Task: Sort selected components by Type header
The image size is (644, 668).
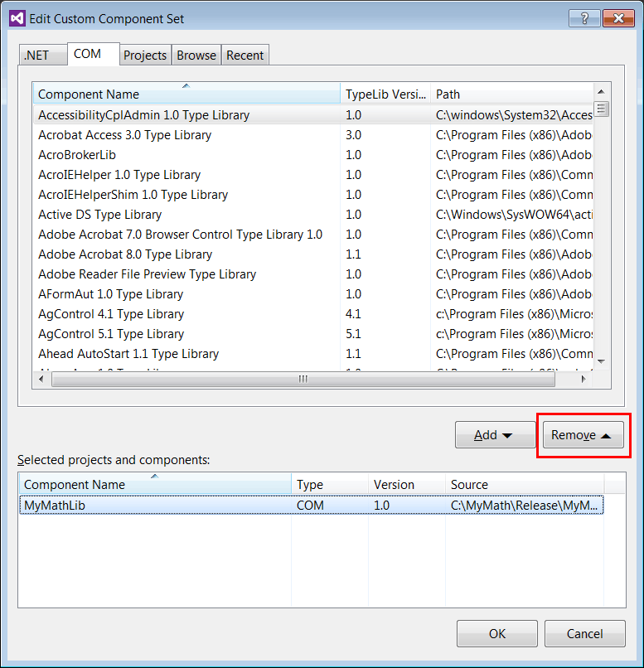Action: [x=330, y=484]
